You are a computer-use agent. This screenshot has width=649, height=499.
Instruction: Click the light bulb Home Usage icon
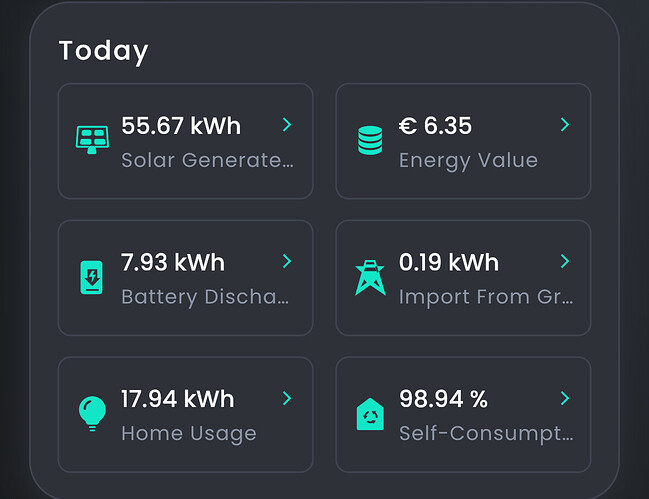(92, 413)
